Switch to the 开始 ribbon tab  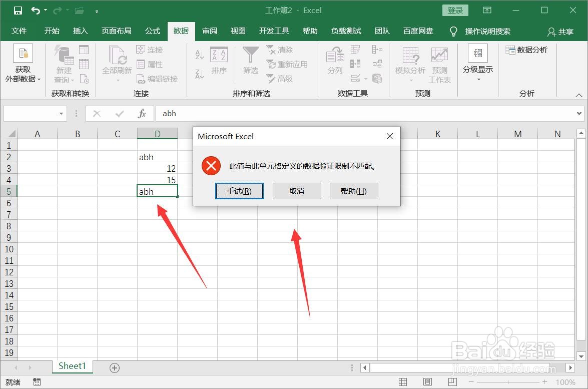pos(52,31)
